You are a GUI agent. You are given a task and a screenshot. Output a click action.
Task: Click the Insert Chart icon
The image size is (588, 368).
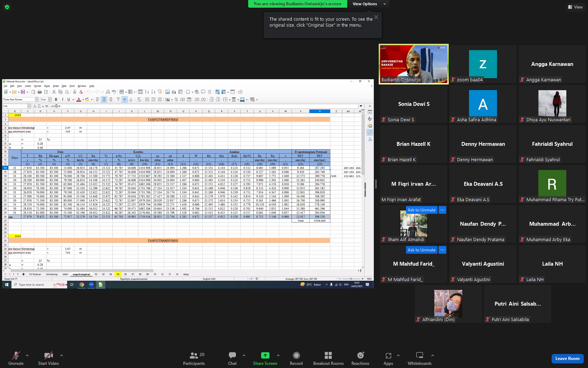coord(174,92)
